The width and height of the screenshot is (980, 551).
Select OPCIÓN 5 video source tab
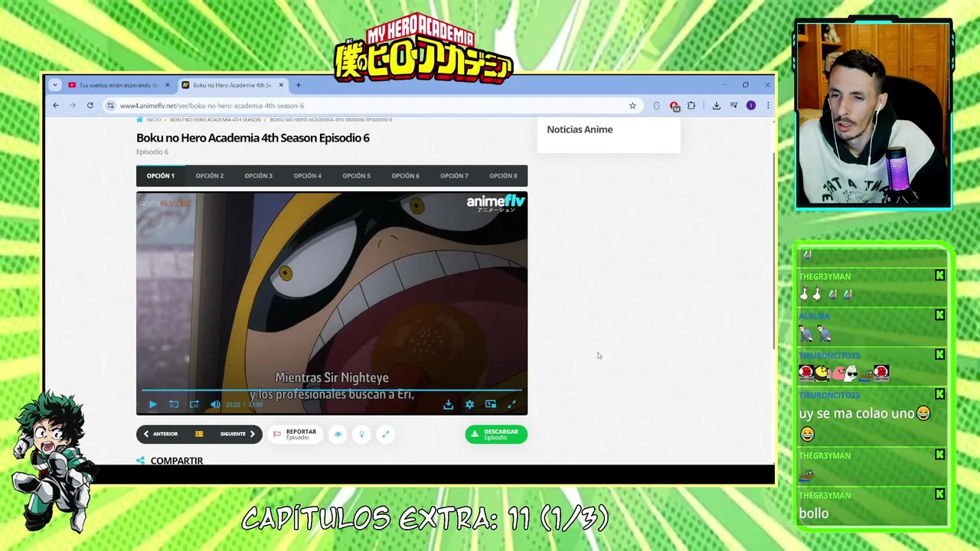[x=357, y=176]
